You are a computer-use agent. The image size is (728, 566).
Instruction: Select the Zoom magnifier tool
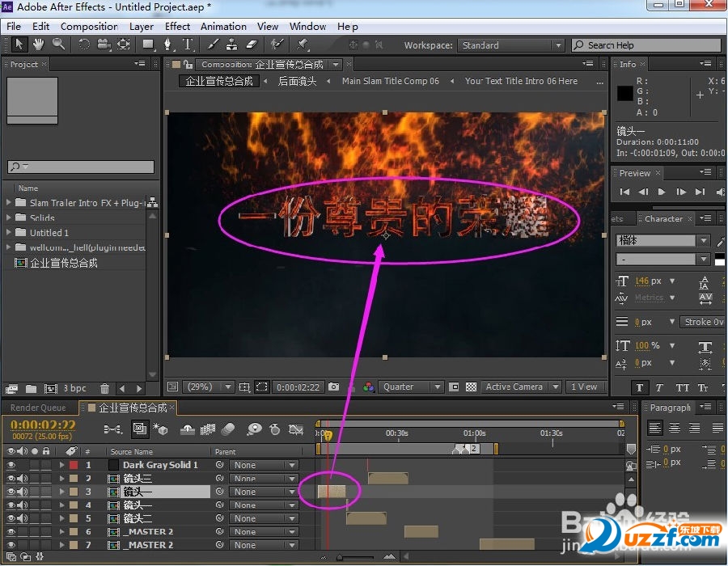[x=58, y=44]
